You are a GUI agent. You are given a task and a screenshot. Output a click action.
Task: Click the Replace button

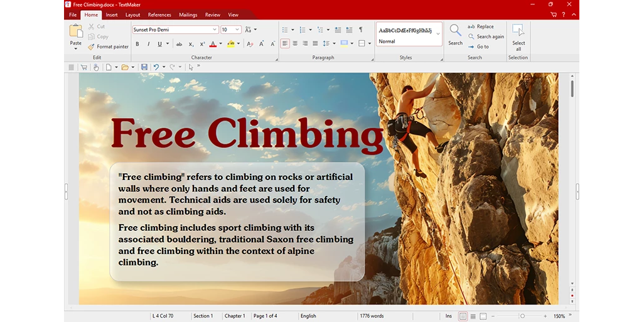coord(480,27)
